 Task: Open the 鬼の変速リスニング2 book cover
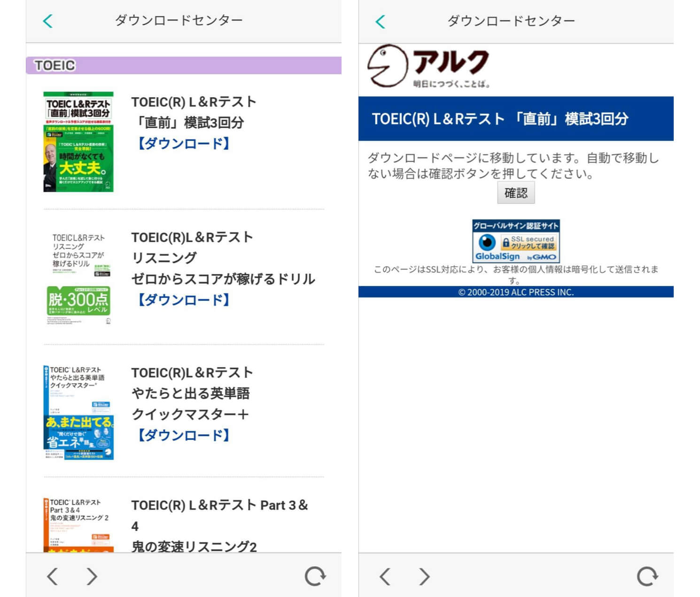(x=78, y=525)
